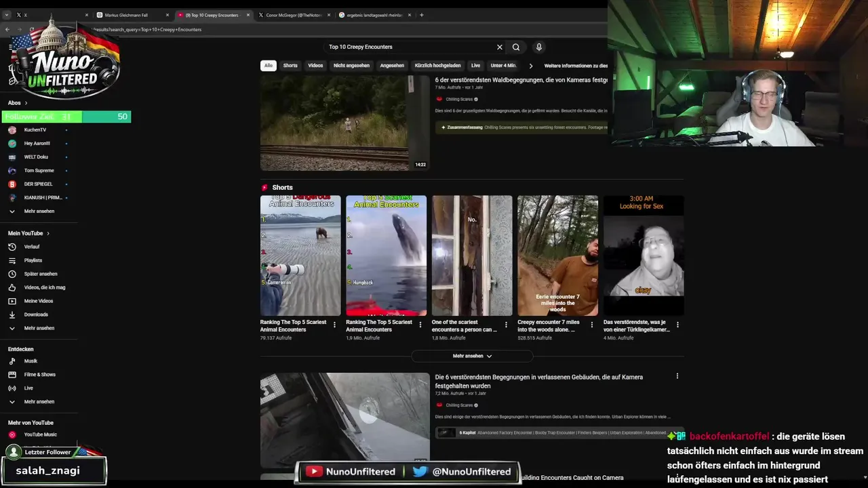Open options menu for 'Das verstörendste' short
This screenshot has width=868, height=488.
[677, 325]
